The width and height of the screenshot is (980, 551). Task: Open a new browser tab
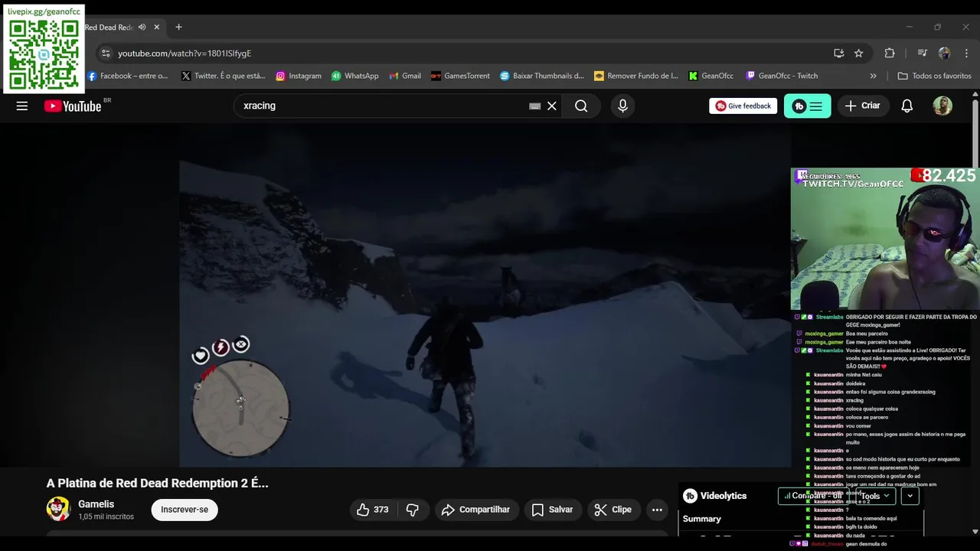click(178, 27)
